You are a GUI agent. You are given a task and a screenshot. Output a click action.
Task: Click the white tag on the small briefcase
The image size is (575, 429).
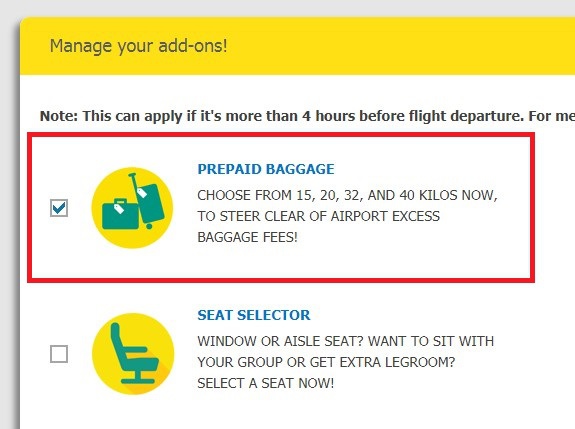pos(119,209)
